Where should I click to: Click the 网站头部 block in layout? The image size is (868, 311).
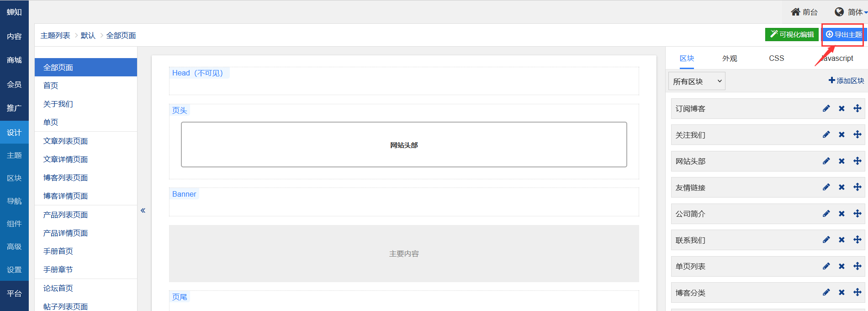click(404, 145)
